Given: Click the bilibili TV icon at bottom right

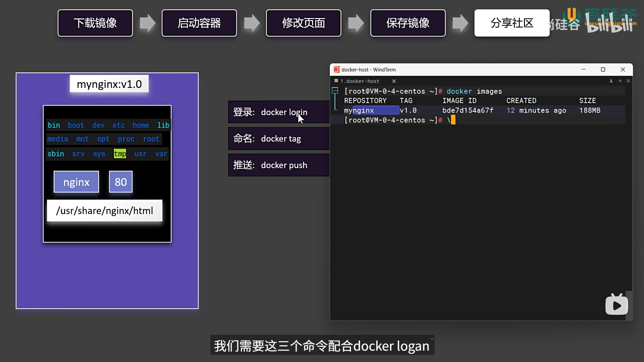Looking at the screenshot, I should 617,304.
